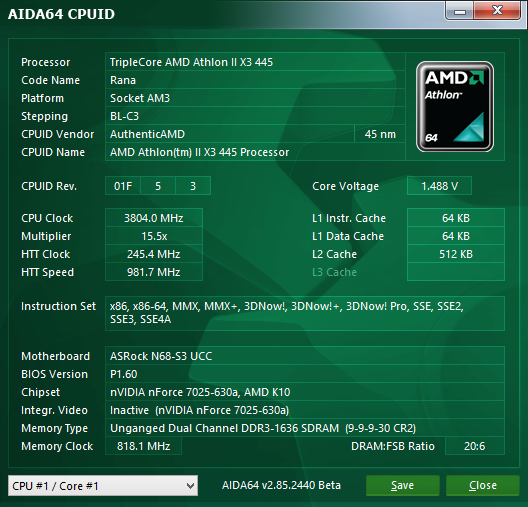Image resolution: width=528 pixels, height=507 pixels.
Task: Click the AMD Athlon 64 logo badge
Action: point(455,106)
